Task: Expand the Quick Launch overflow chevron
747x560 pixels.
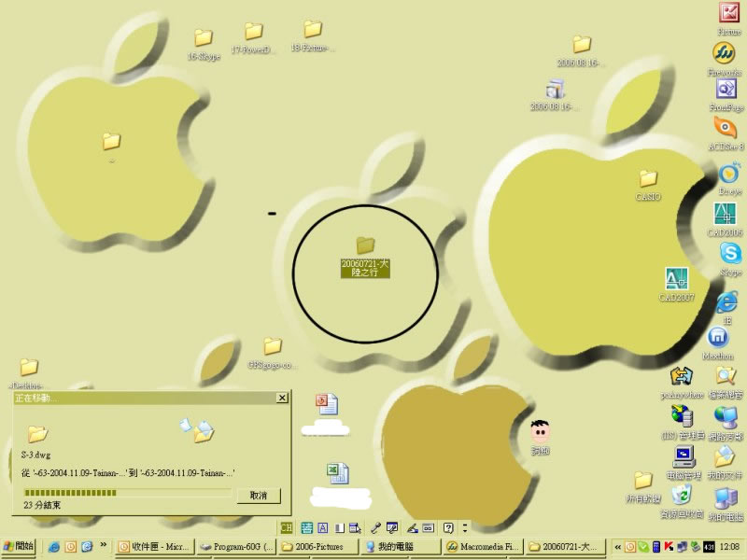Action: [103, 544]
